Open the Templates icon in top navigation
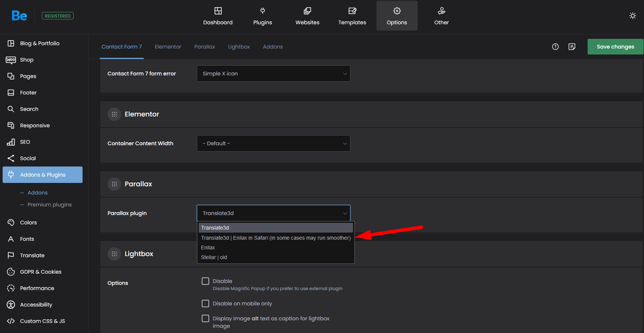The width and height of the screenshot is (644, 333). (352, 11)
